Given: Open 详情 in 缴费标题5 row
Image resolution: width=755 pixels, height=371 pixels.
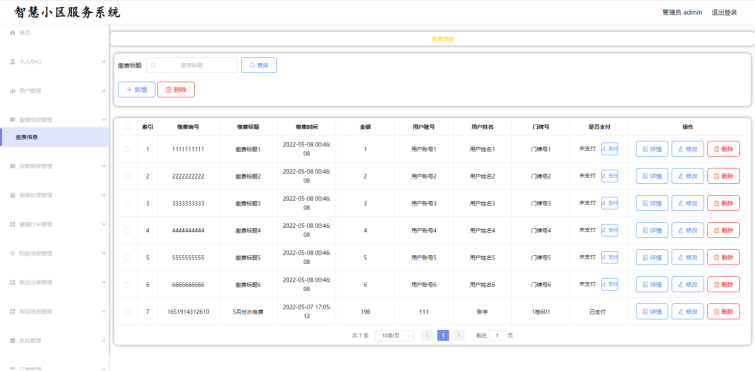Looking at the screenshot, I should (x=652, y=257).
